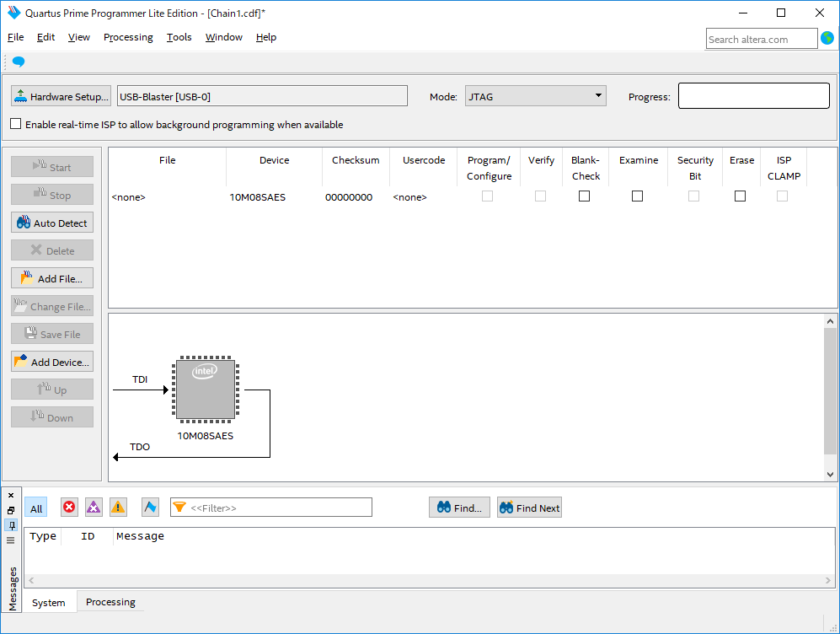The image size is (840, 634).
Task: Open the Messages panel menu lines icon
Action: (x=11, y=540)
